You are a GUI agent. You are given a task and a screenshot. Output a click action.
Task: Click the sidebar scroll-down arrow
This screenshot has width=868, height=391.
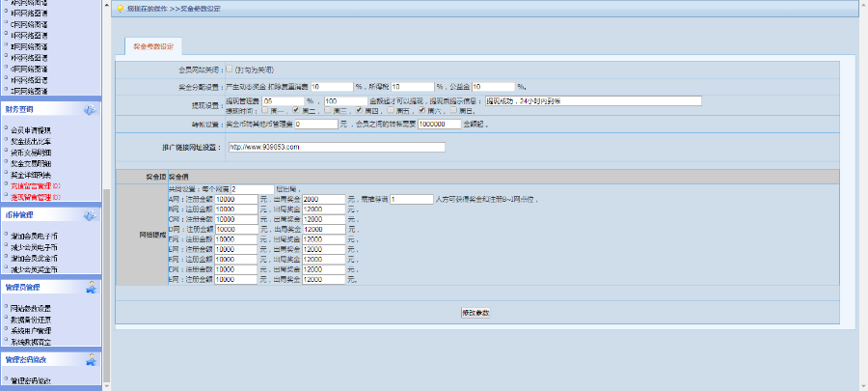point(106,386)
